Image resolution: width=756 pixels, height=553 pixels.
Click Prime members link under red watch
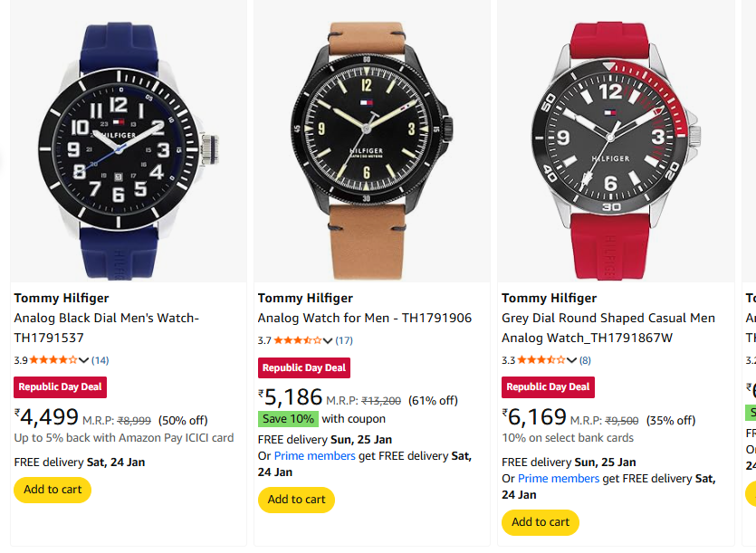pyautogui.click(x=559, y=479)
